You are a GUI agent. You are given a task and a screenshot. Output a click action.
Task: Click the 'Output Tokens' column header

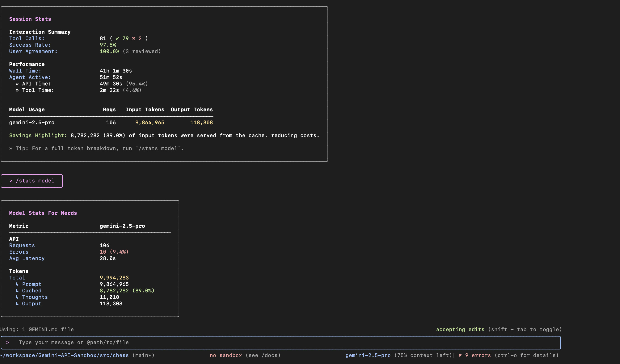192,110
